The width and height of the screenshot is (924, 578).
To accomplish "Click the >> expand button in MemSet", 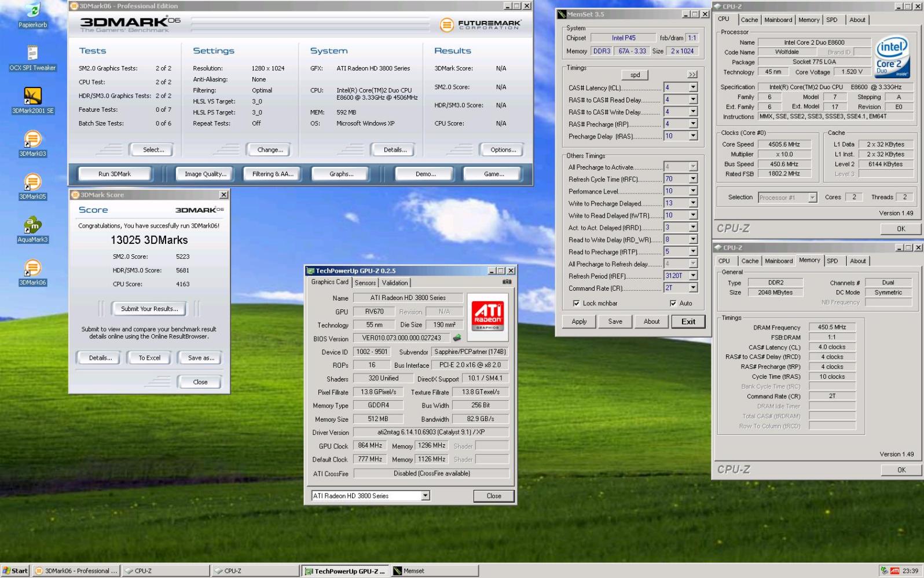I will coord(692,75).
